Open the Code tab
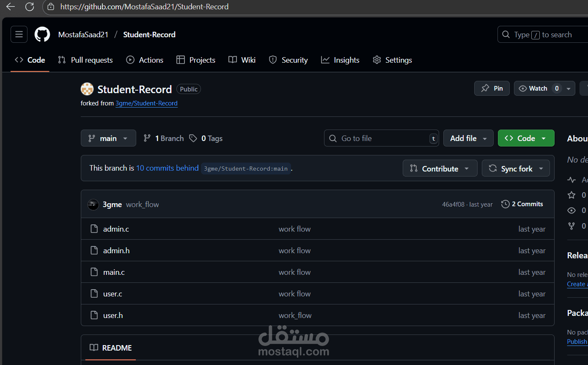Viewport: 588px width, 365px height. coord(30,60)
